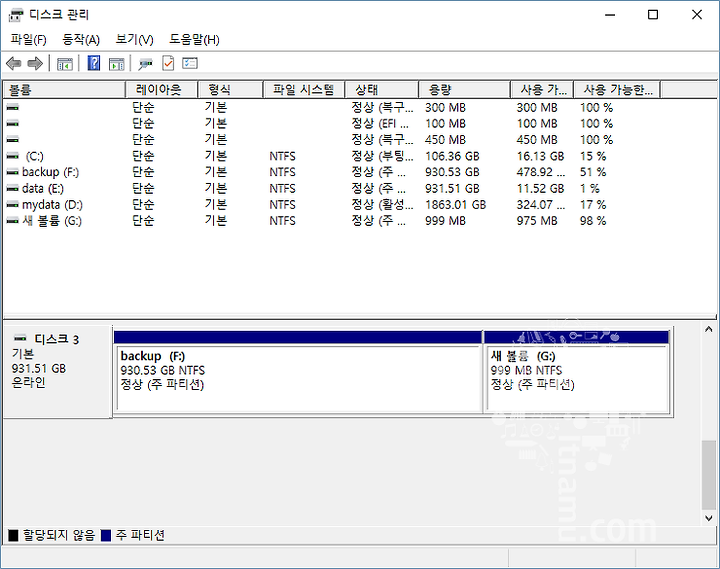The image size is (720, 569).
Task: Toggle the action pane toolbar icon
Action: [x=117, y=63]
